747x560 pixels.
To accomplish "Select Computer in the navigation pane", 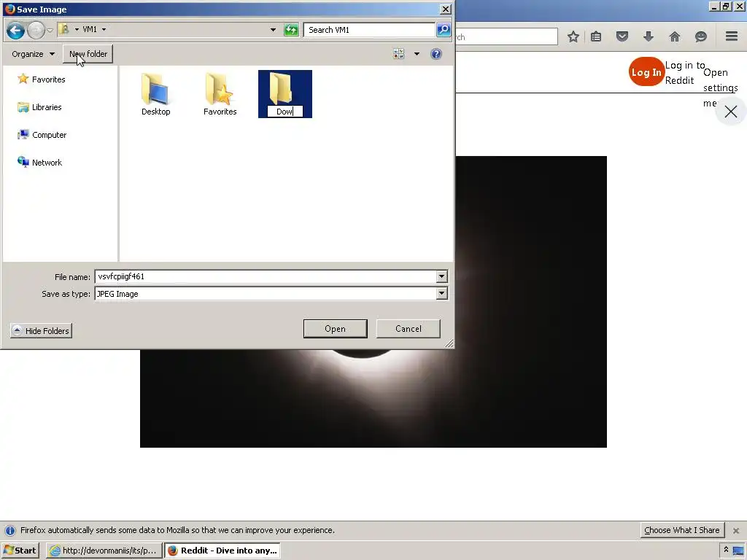I will pyautogui.click(x=42, y=135).
